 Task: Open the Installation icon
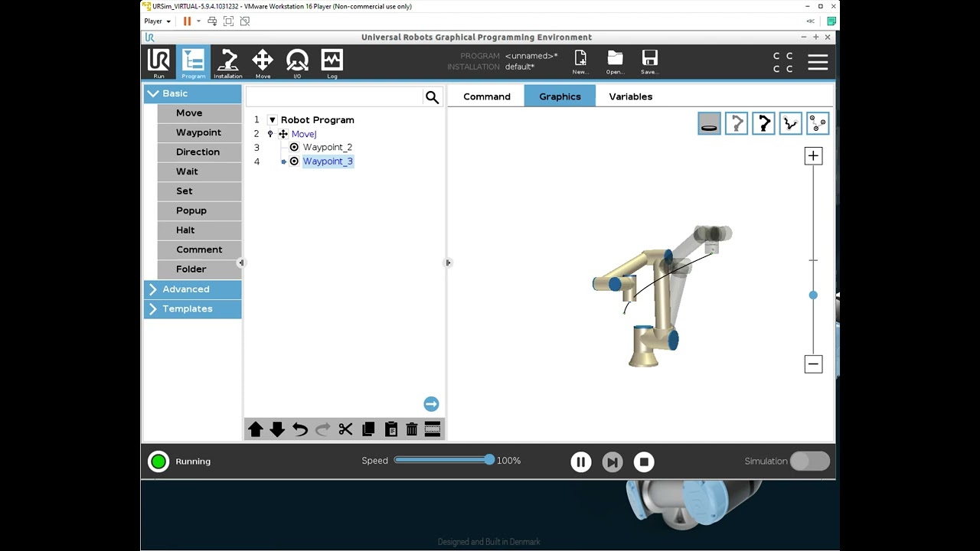[x=227, y=63]
